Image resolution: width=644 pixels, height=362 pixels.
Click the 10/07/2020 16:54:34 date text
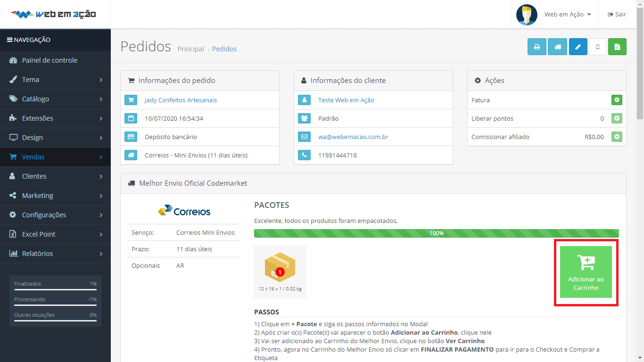(x=174, y=118)
